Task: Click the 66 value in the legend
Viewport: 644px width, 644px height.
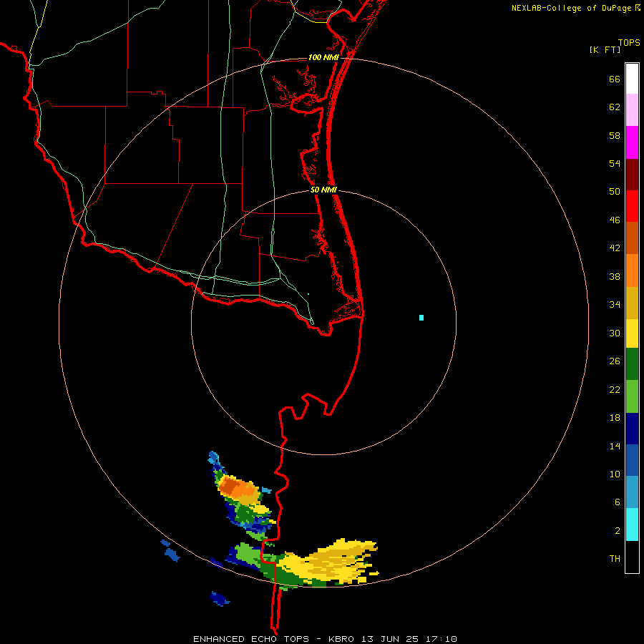Action: pos(615,79)
